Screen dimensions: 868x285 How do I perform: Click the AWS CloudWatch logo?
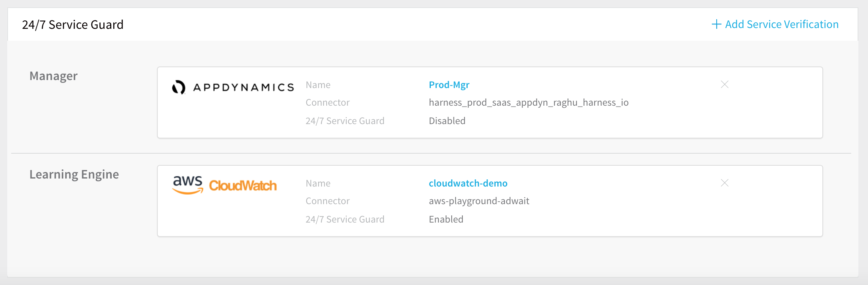click(x=225, y=185)
